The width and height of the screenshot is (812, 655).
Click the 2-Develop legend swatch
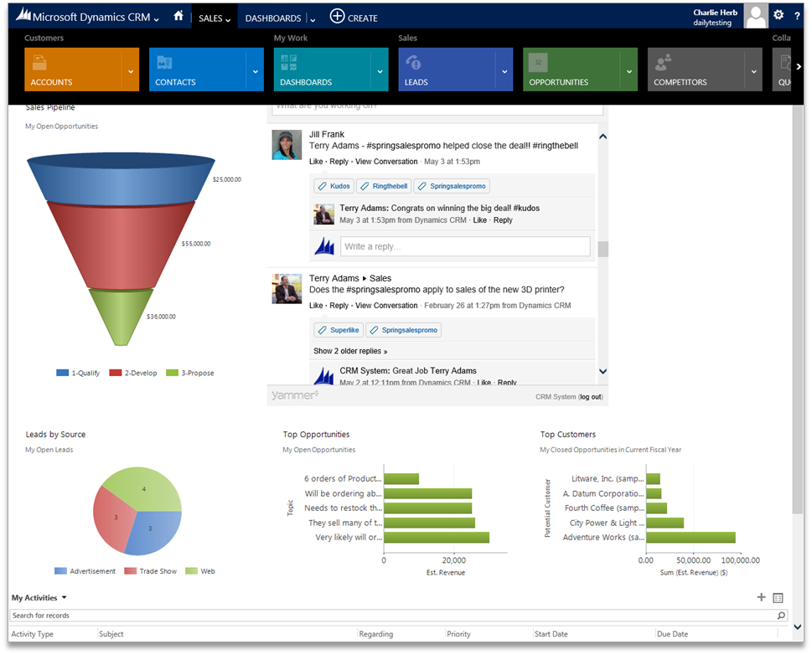tap(116, 373)
